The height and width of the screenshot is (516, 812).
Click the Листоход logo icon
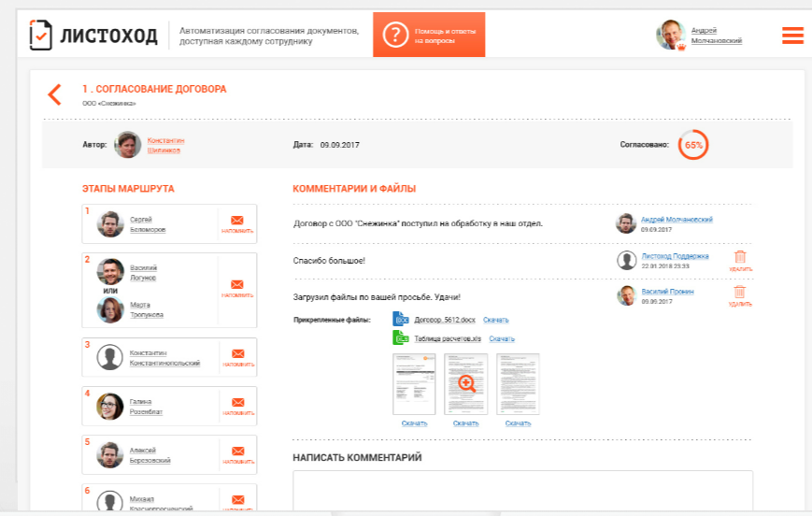tap(40, 35)
